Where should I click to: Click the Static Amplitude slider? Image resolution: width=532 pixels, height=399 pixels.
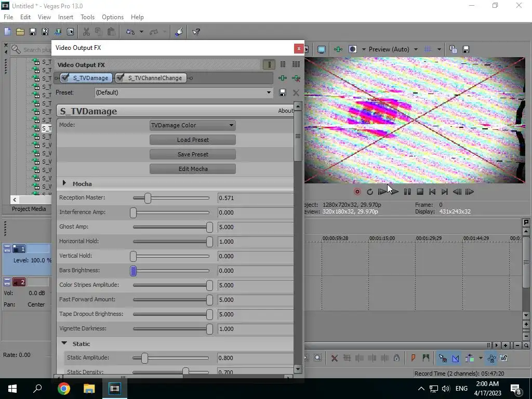point(170,358)
